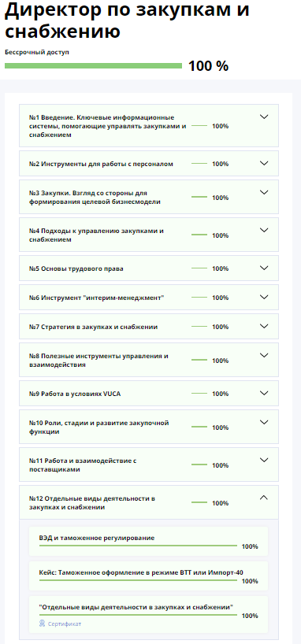Expand module №9 Работа в условиях VUCA
301x644 pixels.
(x=149, y=394)
